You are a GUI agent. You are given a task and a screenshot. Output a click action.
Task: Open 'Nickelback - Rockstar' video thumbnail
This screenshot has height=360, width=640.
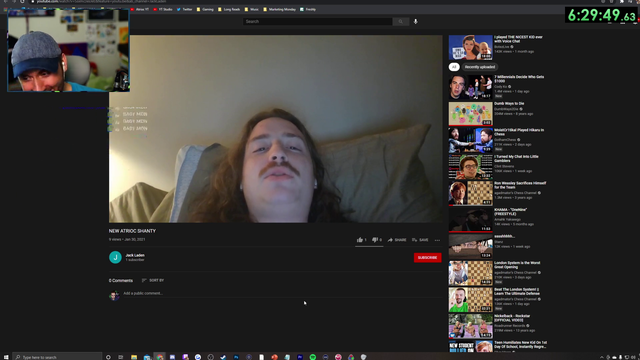471,326
